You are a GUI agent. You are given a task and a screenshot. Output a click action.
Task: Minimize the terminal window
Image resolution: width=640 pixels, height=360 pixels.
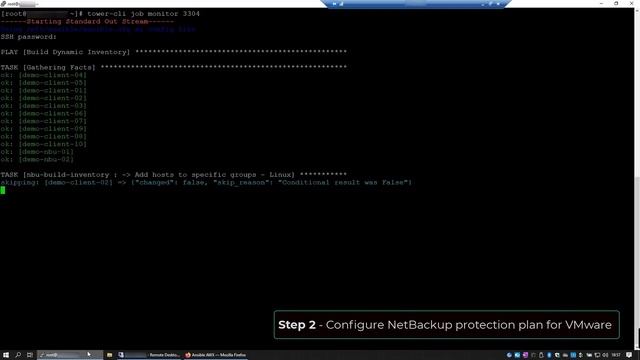[602, 3]
